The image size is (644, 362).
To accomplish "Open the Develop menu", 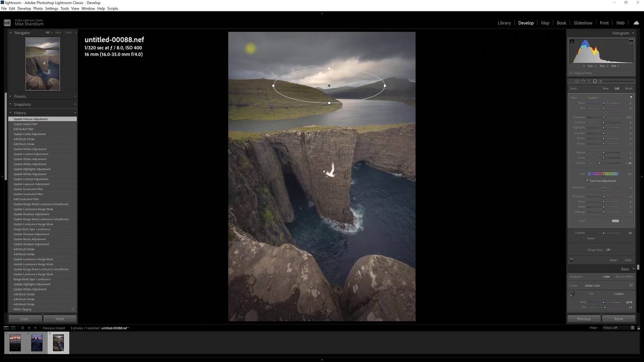I will 24,9.
